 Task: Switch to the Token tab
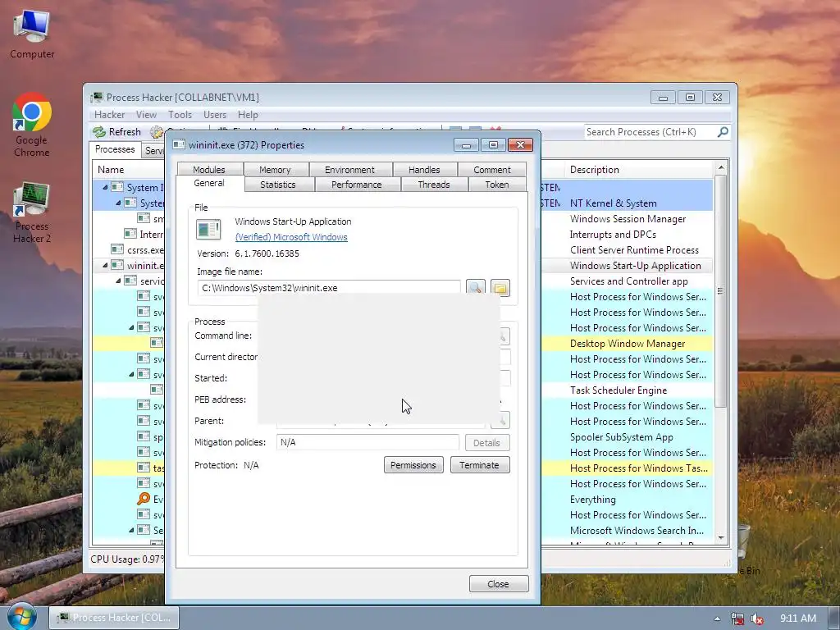click(x=497, y=185)
